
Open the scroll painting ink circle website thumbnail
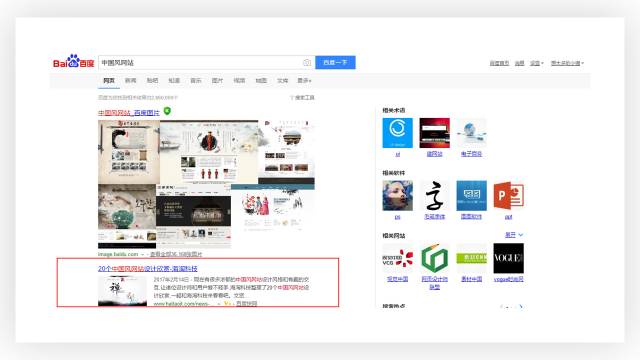(x=129, y=151)
